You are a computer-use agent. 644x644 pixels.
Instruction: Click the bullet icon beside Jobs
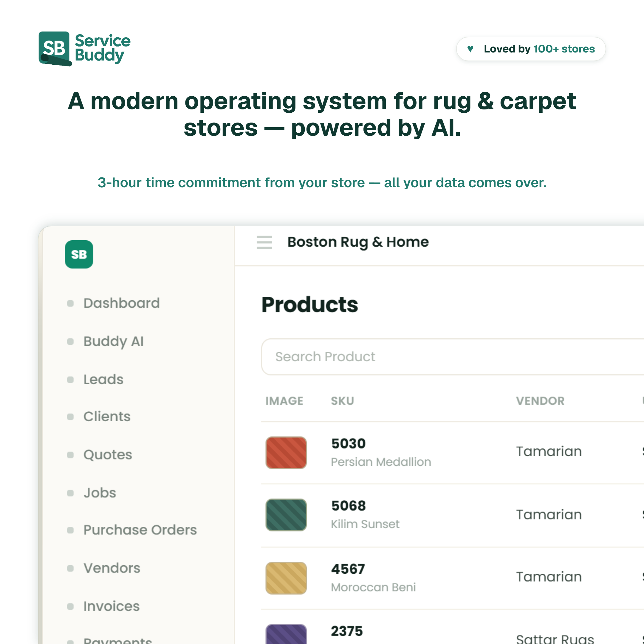70,493
